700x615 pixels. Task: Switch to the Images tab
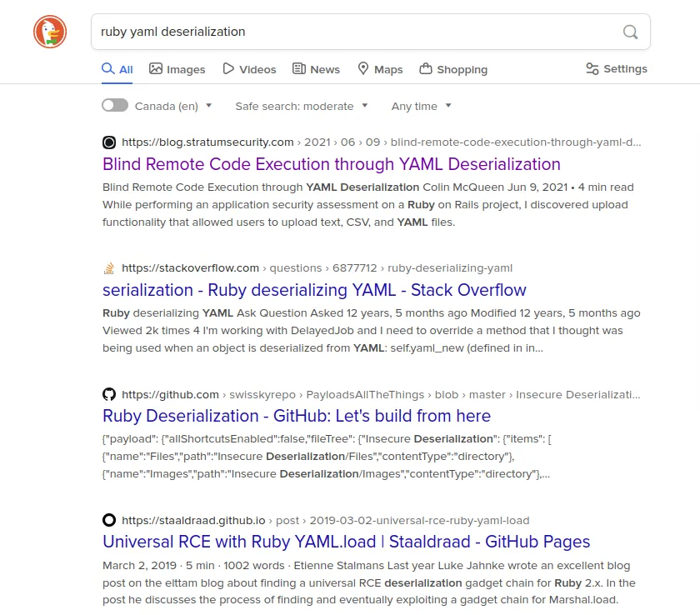click(177, 69)
